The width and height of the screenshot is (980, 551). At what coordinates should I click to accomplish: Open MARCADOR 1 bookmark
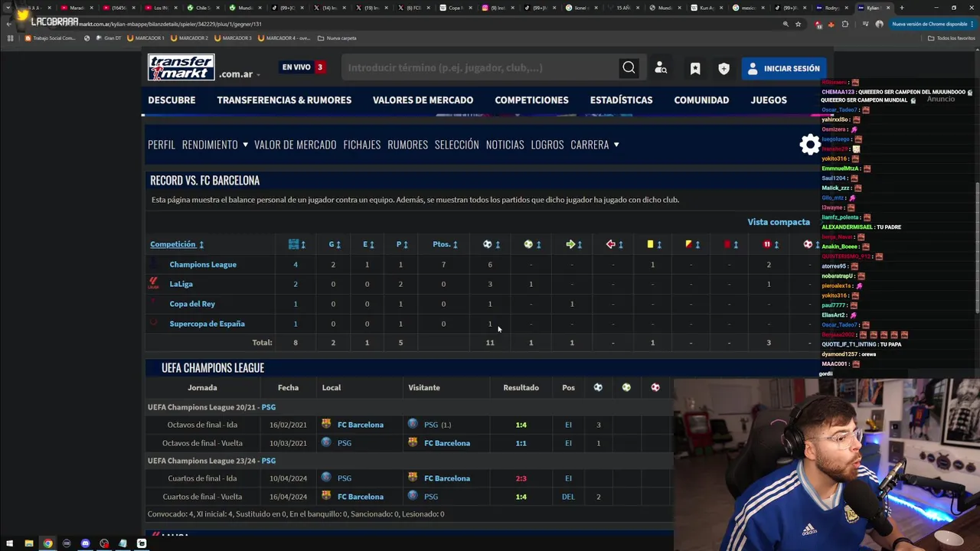145,37
